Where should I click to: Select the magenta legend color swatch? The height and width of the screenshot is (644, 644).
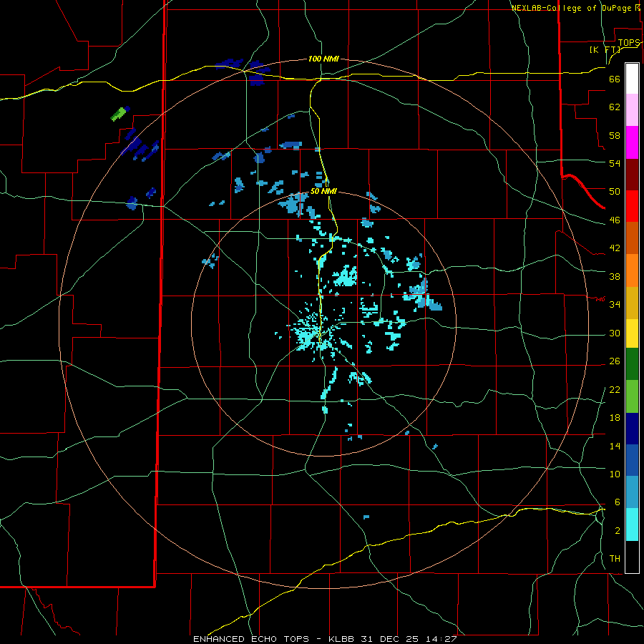pos(632,142)
